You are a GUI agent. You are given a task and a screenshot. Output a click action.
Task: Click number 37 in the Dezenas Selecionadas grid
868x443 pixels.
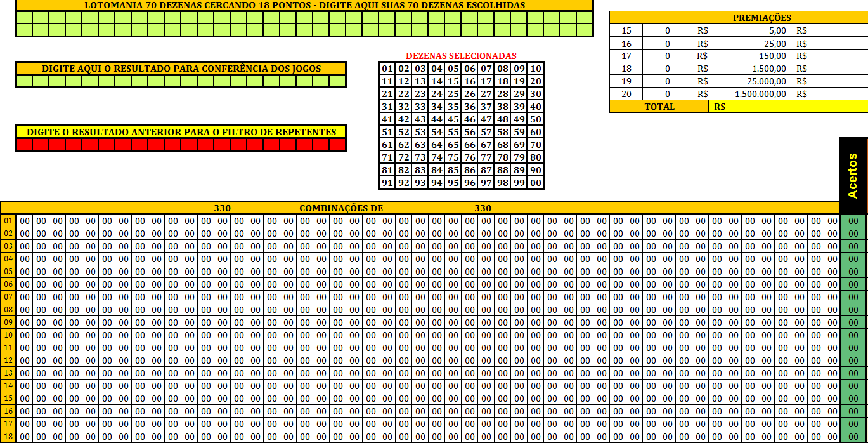[486, 107]
